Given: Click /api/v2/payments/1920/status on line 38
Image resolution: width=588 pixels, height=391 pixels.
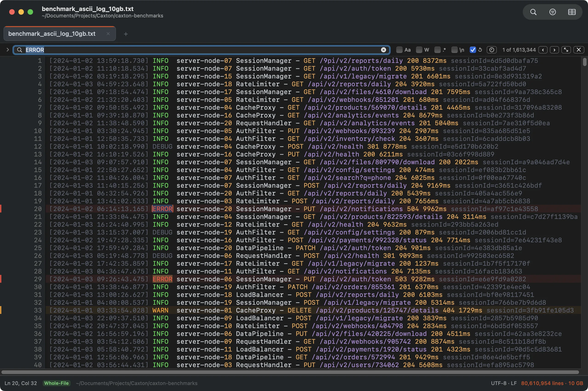Looking at the screenshot, I should (x=371, y=349).
